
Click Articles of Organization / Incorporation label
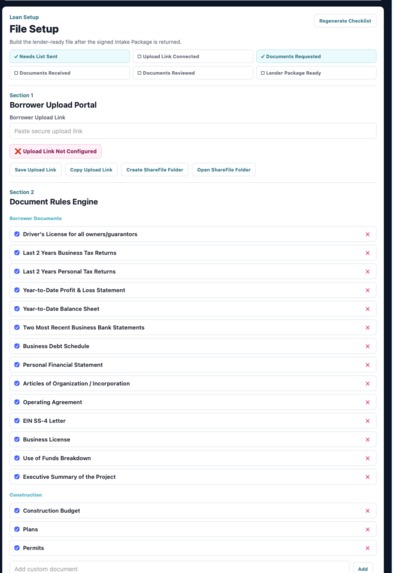click(76, 383)
